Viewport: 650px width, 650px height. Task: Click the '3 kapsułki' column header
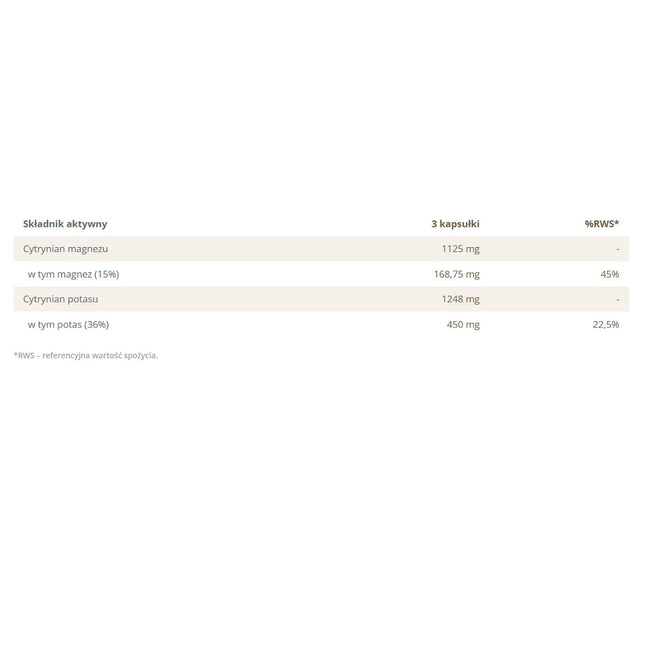[455, 224]
